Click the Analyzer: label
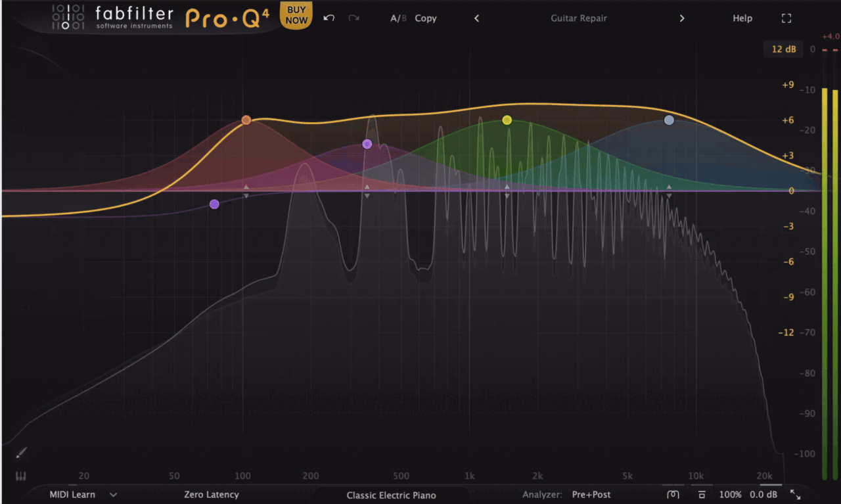The height and width of the screenshot is (504, 841). pos(542,495)
